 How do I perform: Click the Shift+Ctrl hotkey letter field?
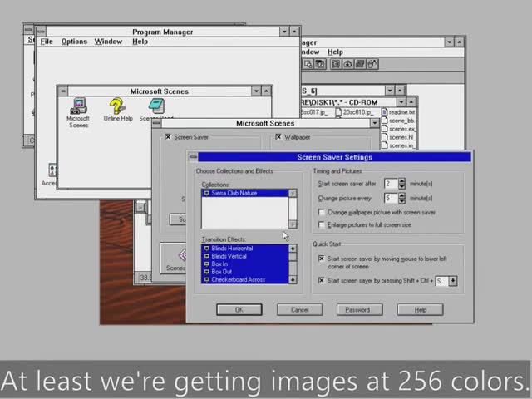coord(441,281)
